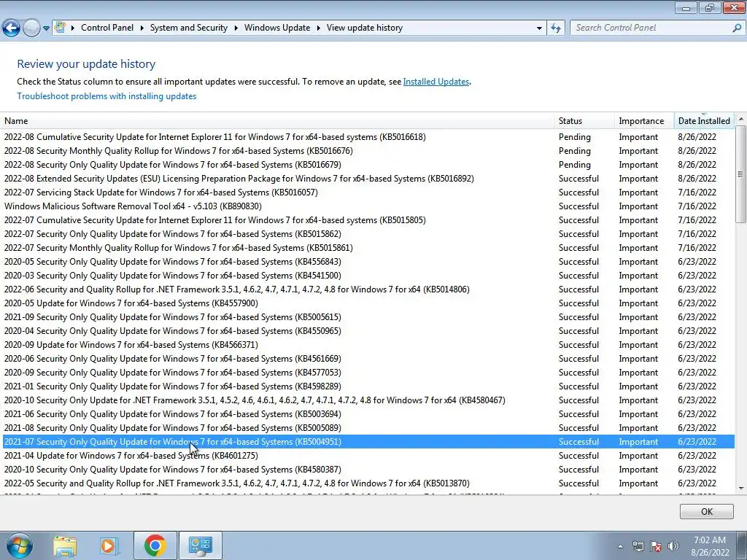
Task: Select the KB4598289 update row
Action: tap(367, 386)
